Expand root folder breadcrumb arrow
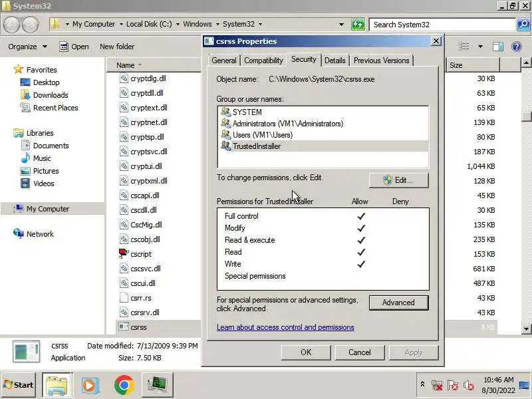Screen dimensions: 532x399 (67, 24)
